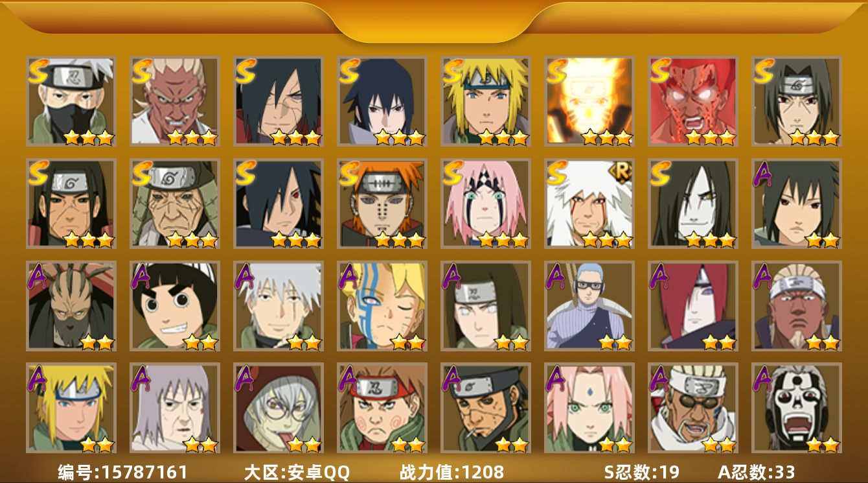The image size is (868, 483).
Task: Select pink-haired Sakura with forehead diamond
Action: point(589,408)
